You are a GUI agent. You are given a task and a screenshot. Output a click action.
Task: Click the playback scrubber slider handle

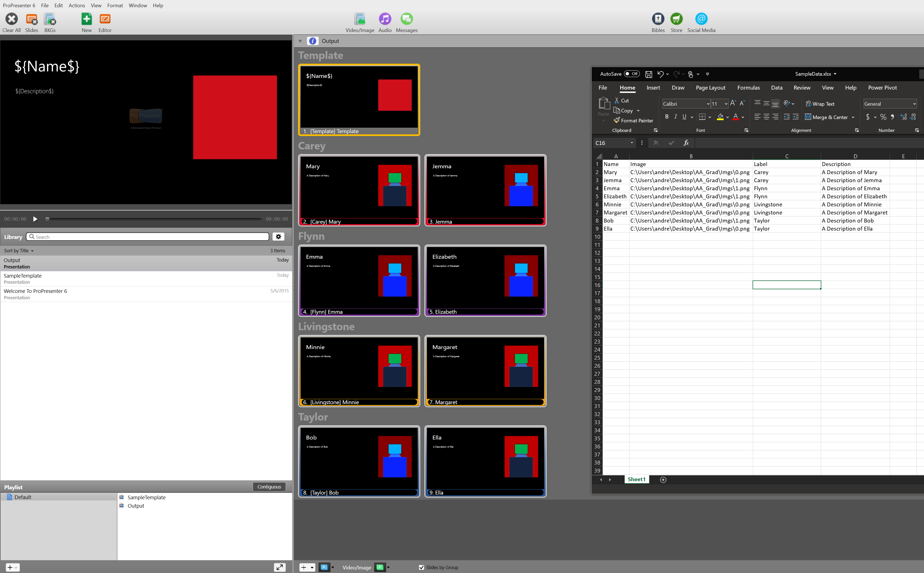tap(47, 219)
